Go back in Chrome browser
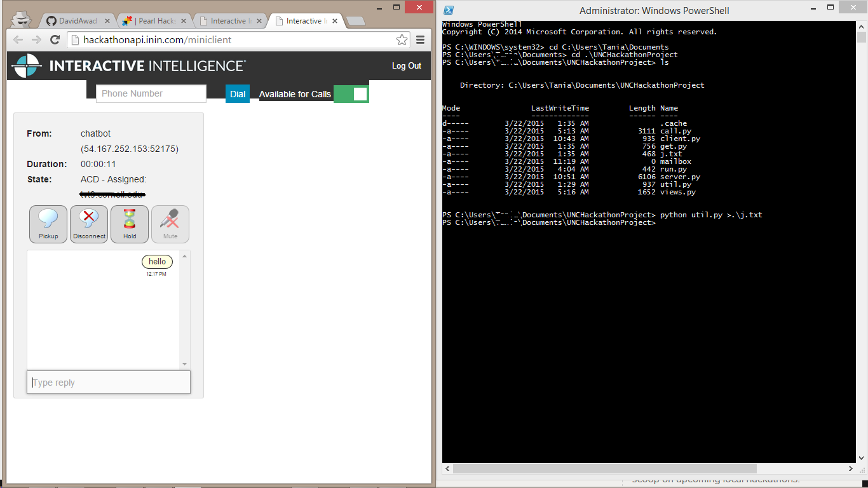Image resolution: width=868 pixels, height=488 pixels. click(18, 39)
